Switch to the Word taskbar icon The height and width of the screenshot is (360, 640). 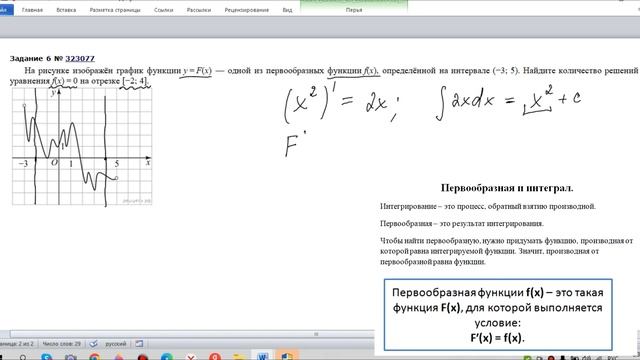[x=262, y=356]
